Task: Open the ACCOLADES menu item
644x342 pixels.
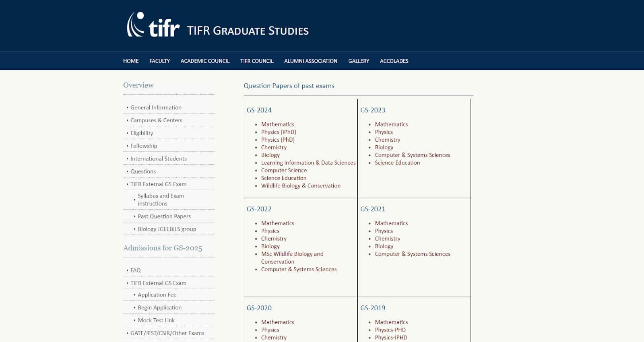Action: (x=394, y=61)
